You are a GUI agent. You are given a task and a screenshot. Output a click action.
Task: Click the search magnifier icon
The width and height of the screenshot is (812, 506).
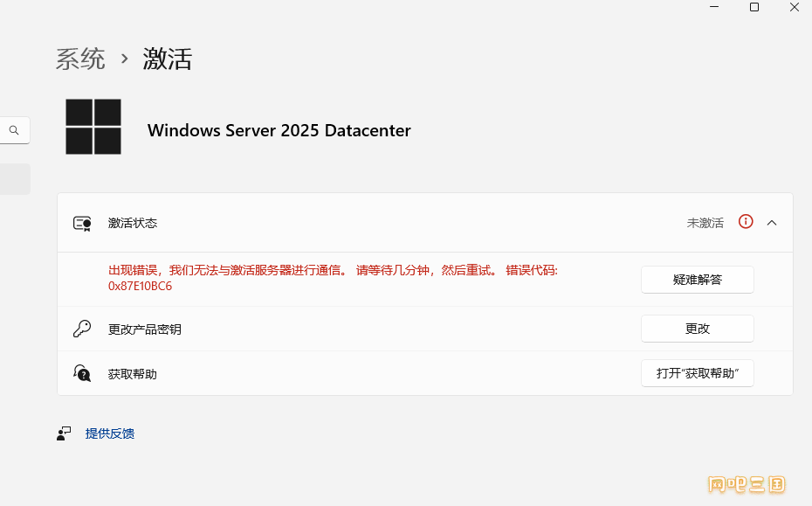pos(14,130)
